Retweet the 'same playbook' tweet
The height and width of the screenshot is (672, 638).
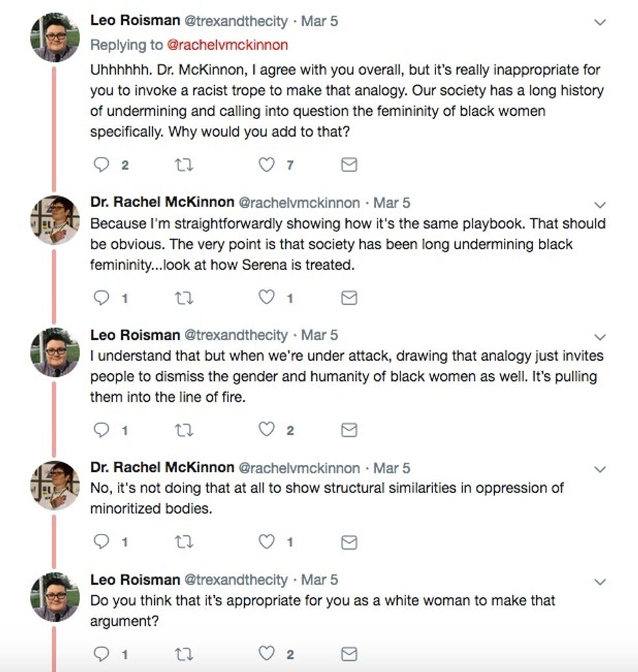[x=184, y=298]
